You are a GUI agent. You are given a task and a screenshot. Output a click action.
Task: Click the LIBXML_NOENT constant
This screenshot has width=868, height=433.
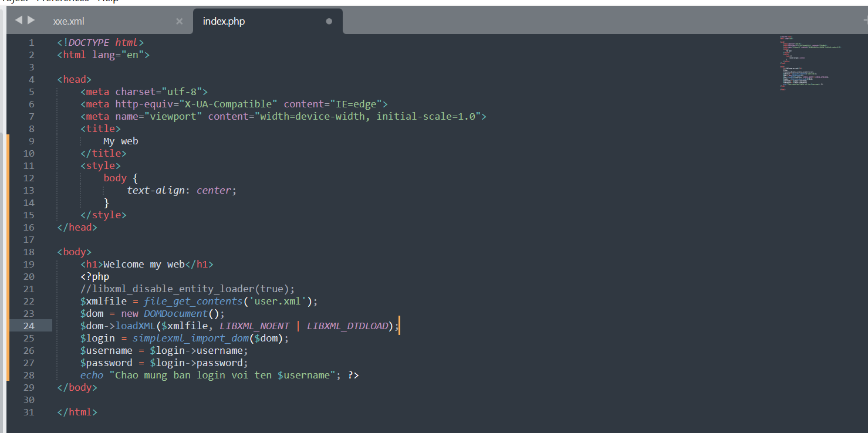pyautogui.click(x=254, y=325)
